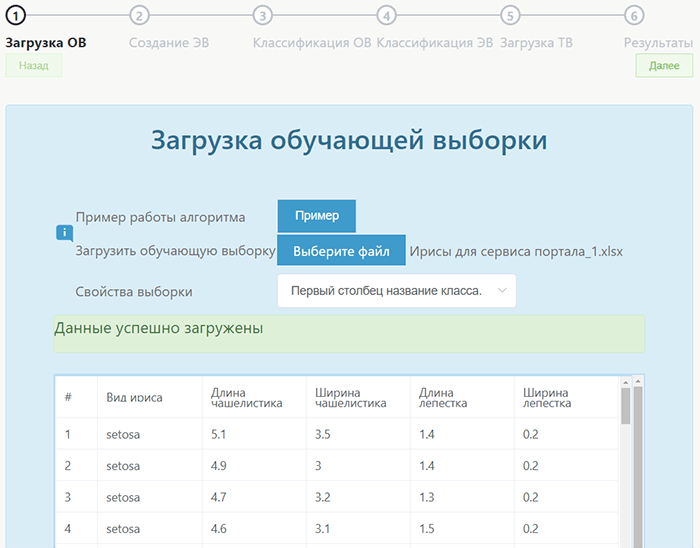Screen dimensions: 700x548
Task: Click value 3.5 in row 1
Action: click(323, 434)
